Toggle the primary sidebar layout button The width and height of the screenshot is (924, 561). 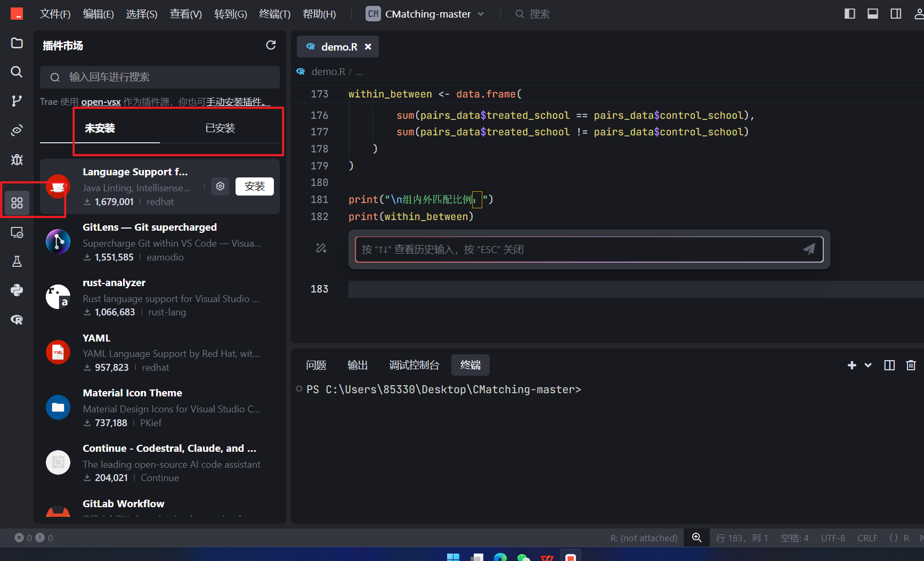point(850,14)
